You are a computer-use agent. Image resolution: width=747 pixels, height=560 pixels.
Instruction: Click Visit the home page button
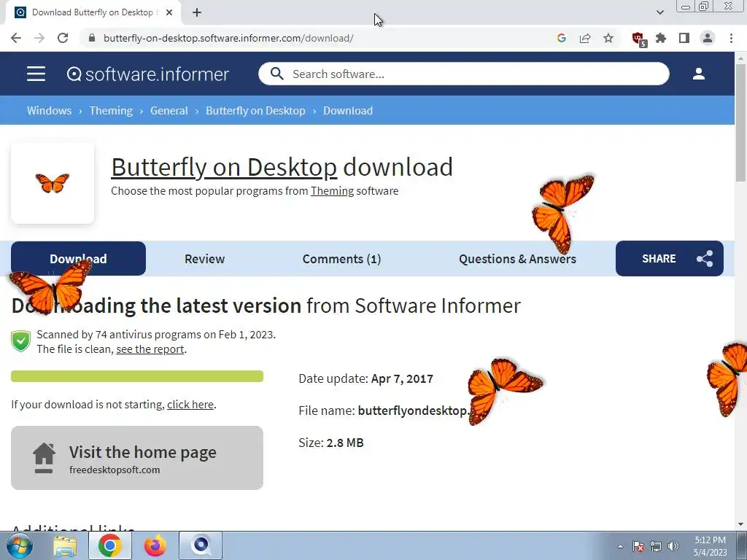(137, 458)
